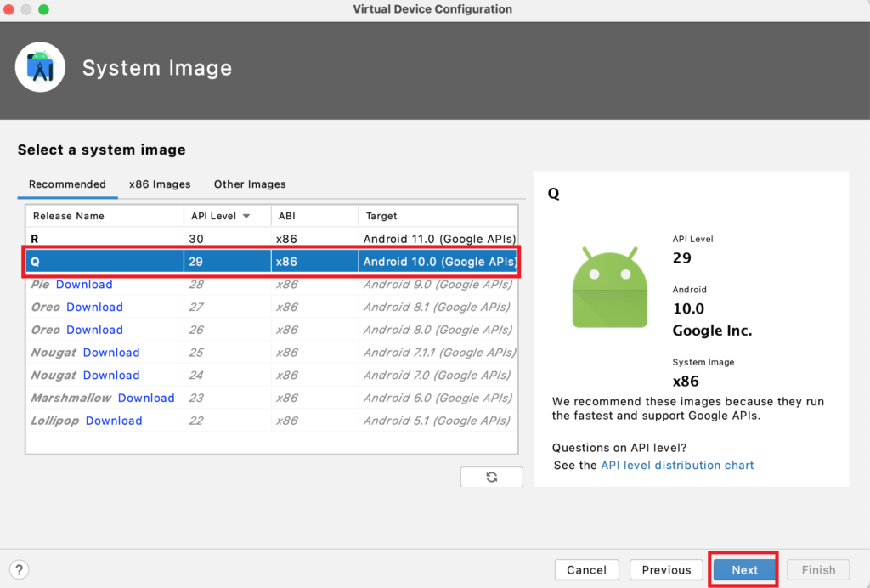Open the API level distribution chart link
This screenshot has height=588, width=870.
[x=677, y=466]
